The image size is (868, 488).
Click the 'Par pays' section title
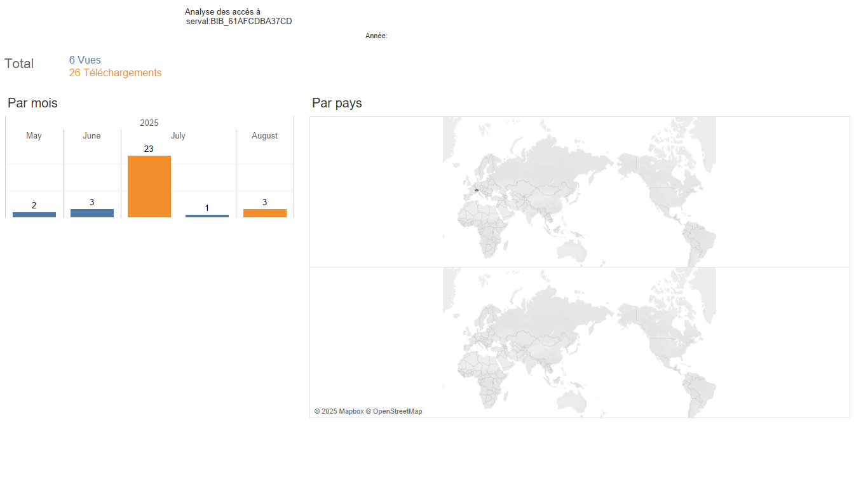click(x=337, y=103)
